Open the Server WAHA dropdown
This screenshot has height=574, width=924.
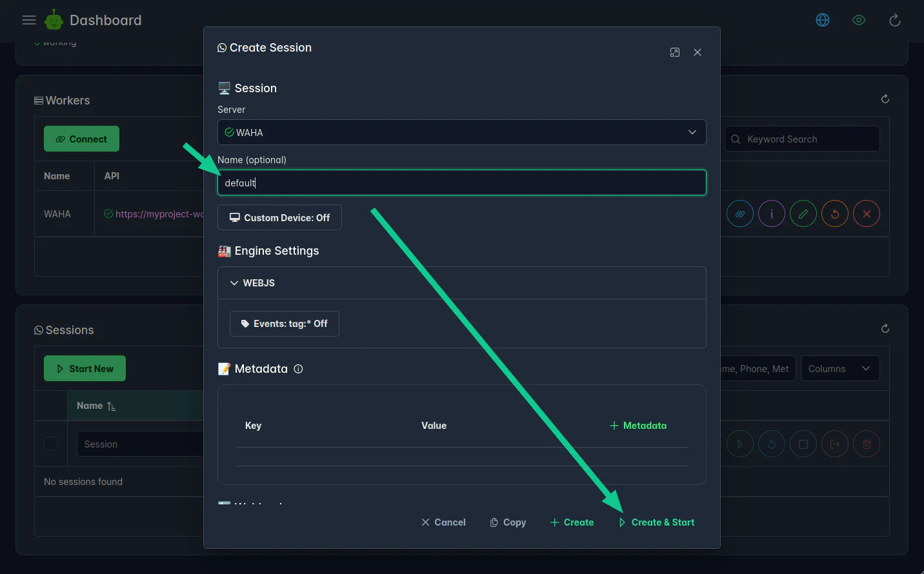[461, 132]
